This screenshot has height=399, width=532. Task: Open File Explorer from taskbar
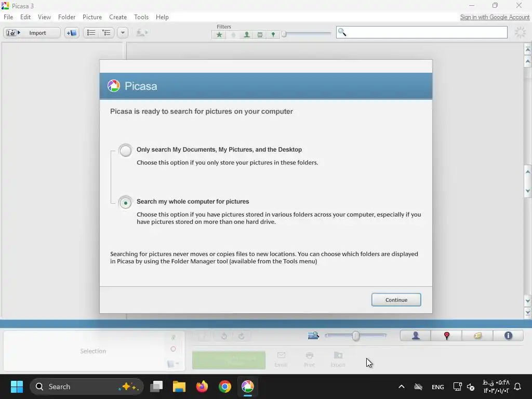179,387
